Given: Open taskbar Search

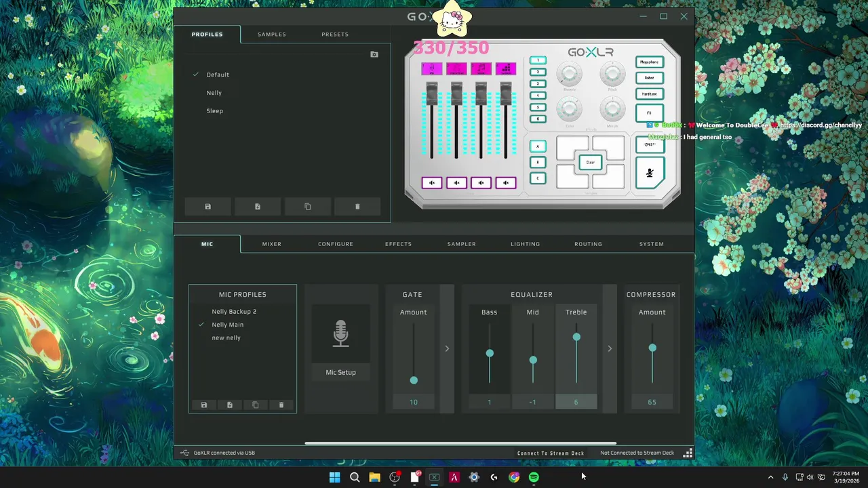Looking at the screenshot, I should point(355,477).
